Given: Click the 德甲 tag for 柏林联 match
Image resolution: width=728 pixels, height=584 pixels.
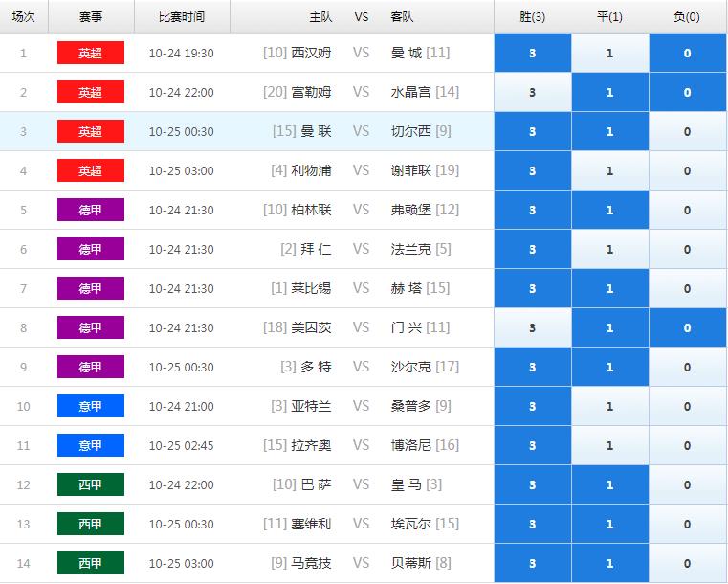Looking at the screenshot, I should point(91,210).
